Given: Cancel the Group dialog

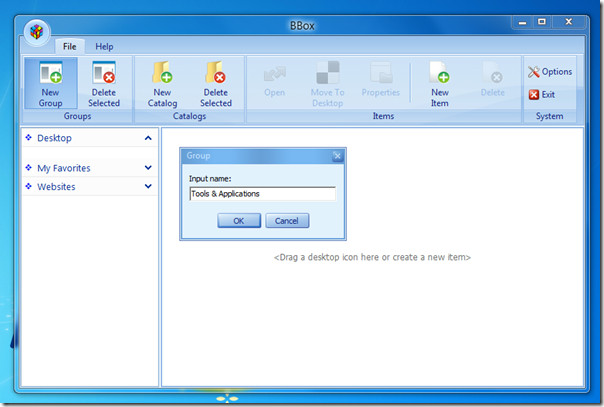Looking at the screenshot, I should (287, 221).
